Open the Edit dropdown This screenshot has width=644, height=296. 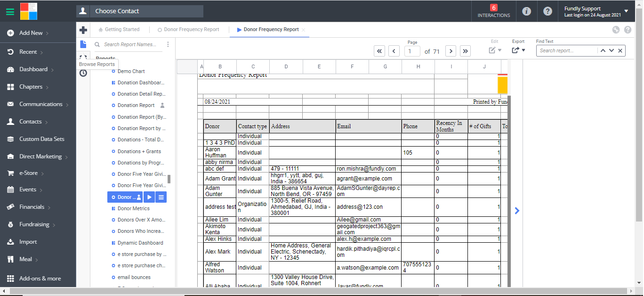coord(495,50)
